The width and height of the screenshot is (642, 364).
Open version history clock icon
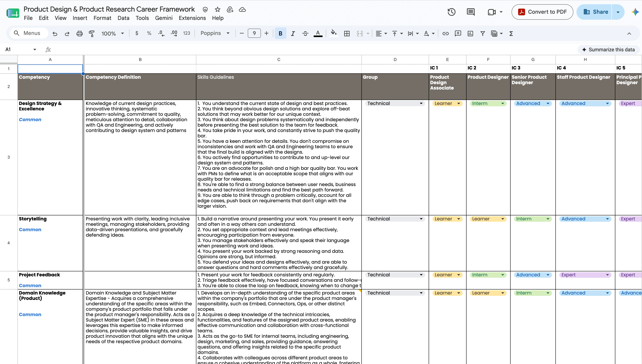point(451,12)
